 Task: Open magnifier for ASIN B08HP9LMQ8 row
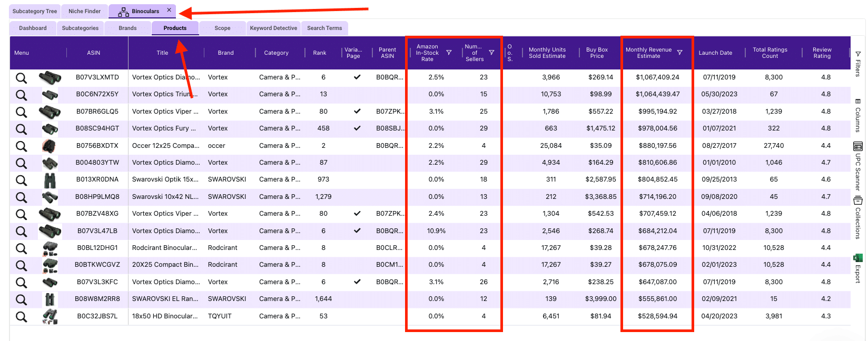(x=21, y=197)
